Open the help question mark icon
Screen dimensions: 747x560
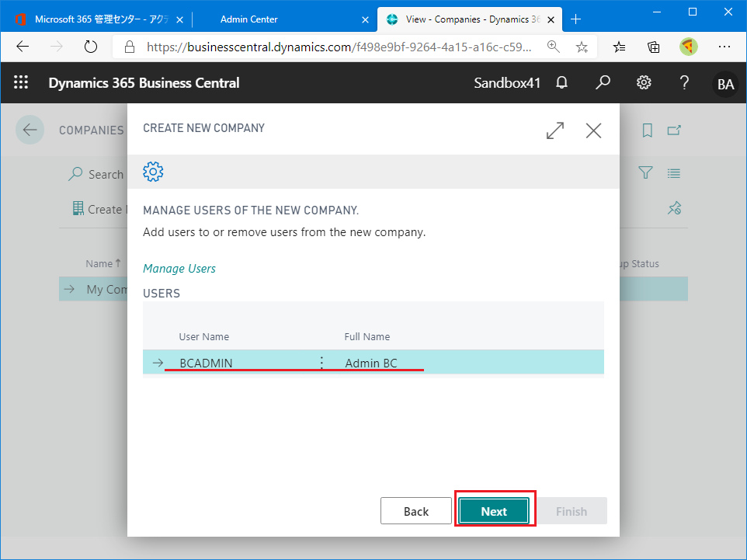684,82
